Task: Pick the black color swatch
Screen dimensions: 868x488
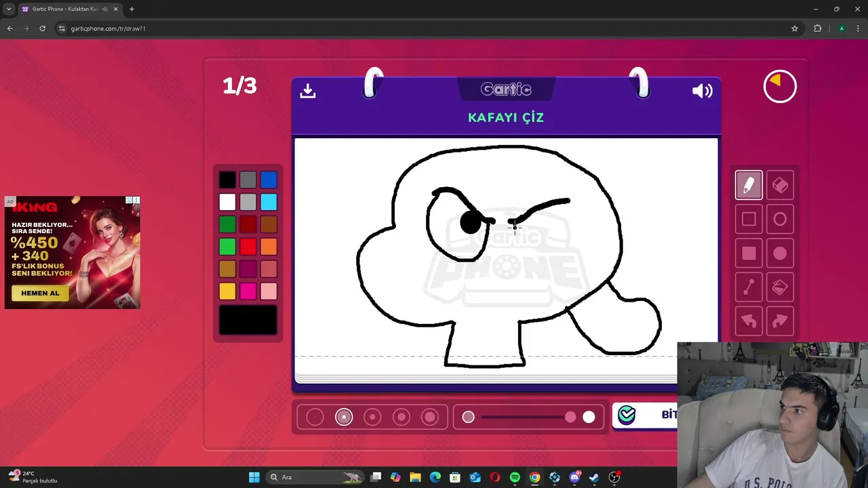Action: pyautogui.click(x=227, y=180)
